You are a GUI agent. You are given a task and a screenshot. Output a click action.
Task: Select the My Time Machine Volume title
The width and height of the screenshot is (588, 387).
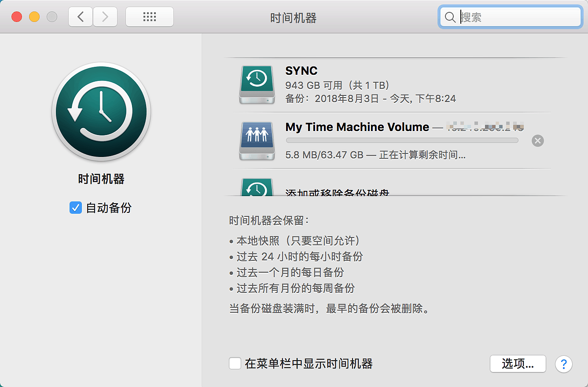(357, 127)
